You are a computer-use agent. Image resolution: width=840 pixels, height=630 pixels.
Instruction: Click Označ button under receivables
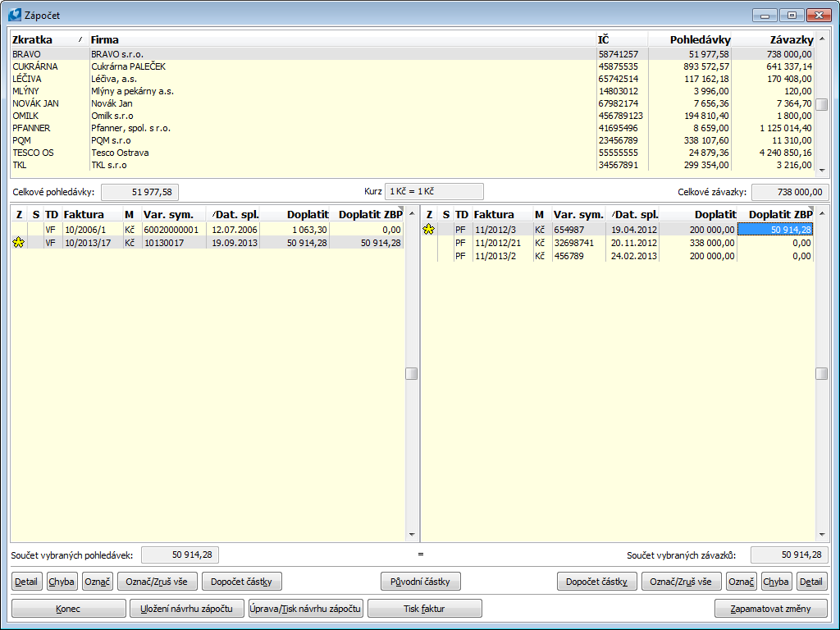tap(98, 582)
